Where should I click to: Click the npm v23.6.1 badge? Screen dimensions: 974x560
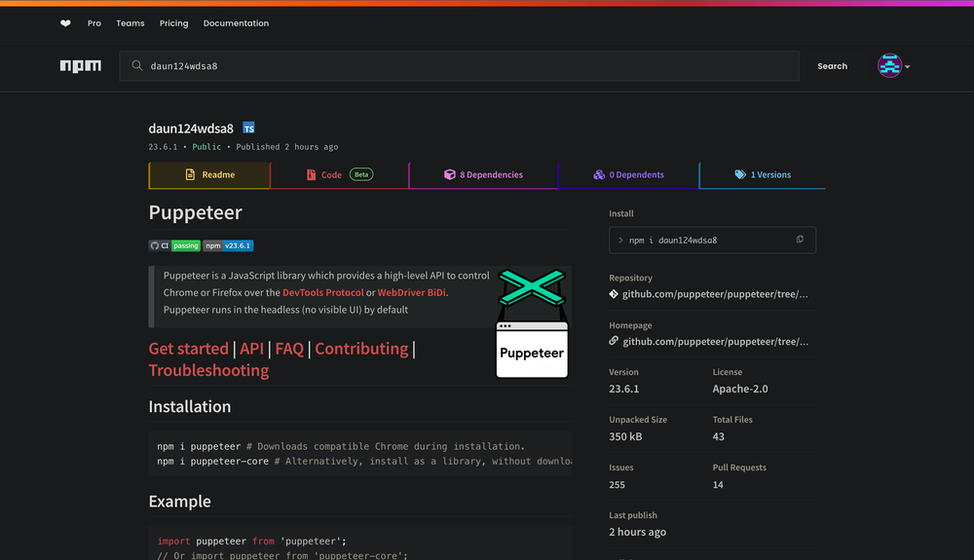[x=228, y=245]
